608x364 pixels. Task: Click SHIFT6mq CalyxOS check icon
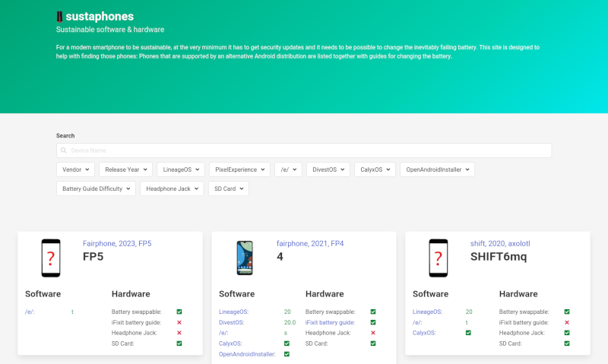pos(468,333)
